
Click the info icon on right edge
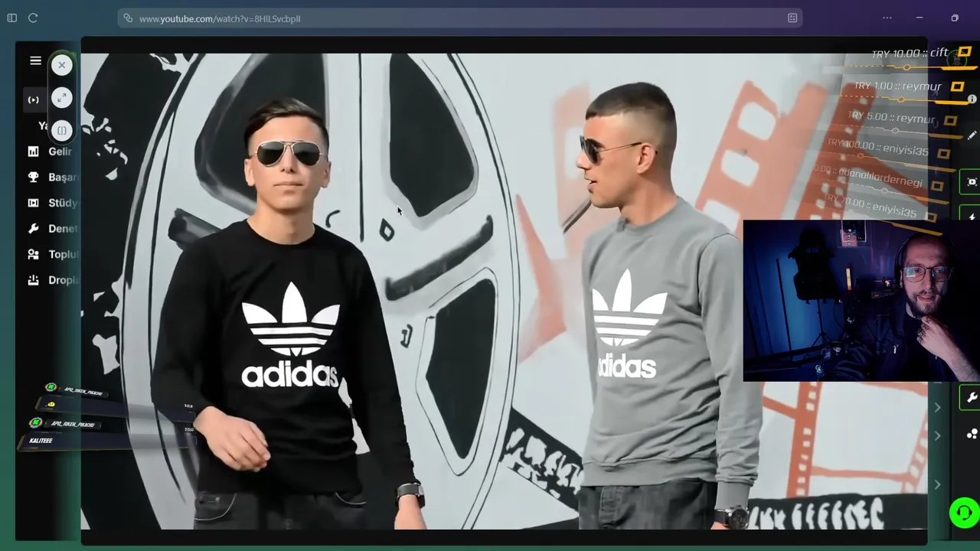pyautogui.click(x=972, y=99)
